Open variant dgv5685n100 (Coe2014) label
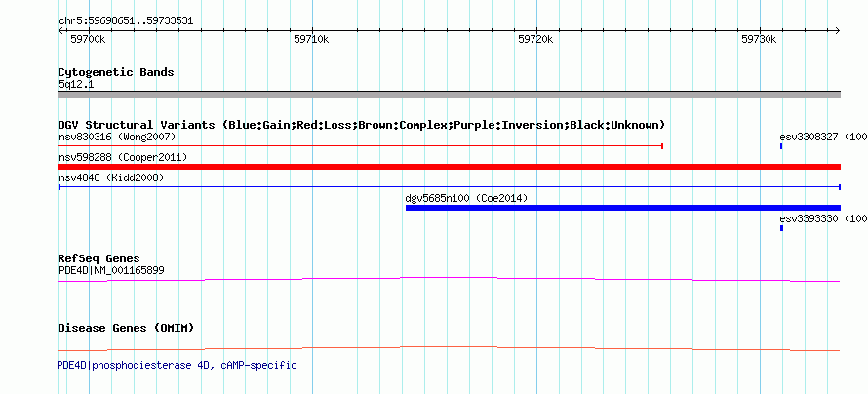 [x=466, y=198]
